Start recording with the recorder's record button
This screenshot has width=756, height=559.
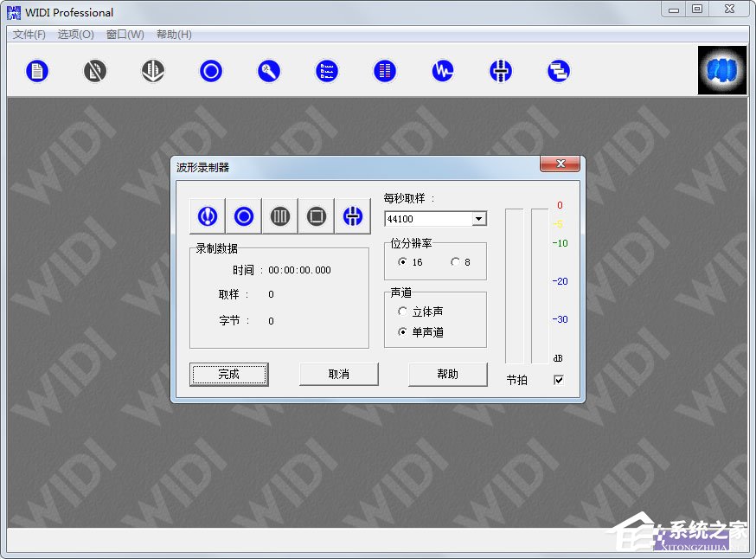tap(244, 216)
